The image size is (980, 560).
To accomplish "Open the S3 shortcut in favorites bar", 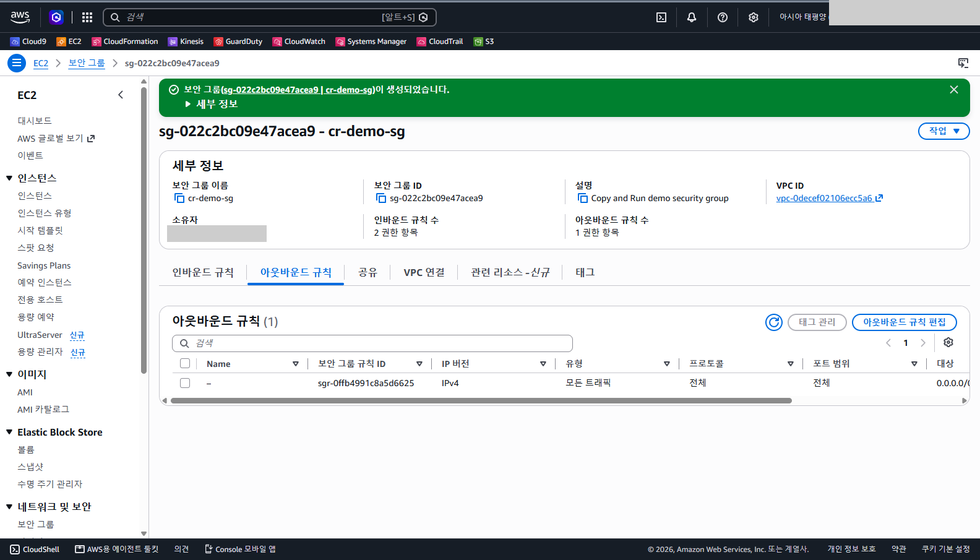I will (484, 41).
